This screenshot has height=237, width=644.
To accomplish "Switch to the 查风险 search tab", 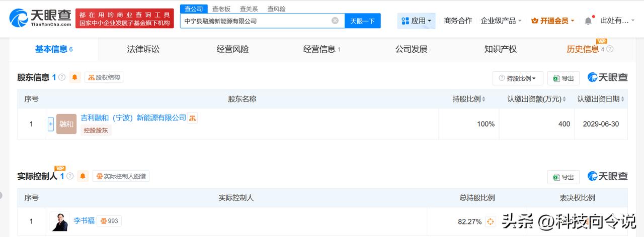I will (x=277, y=9).
